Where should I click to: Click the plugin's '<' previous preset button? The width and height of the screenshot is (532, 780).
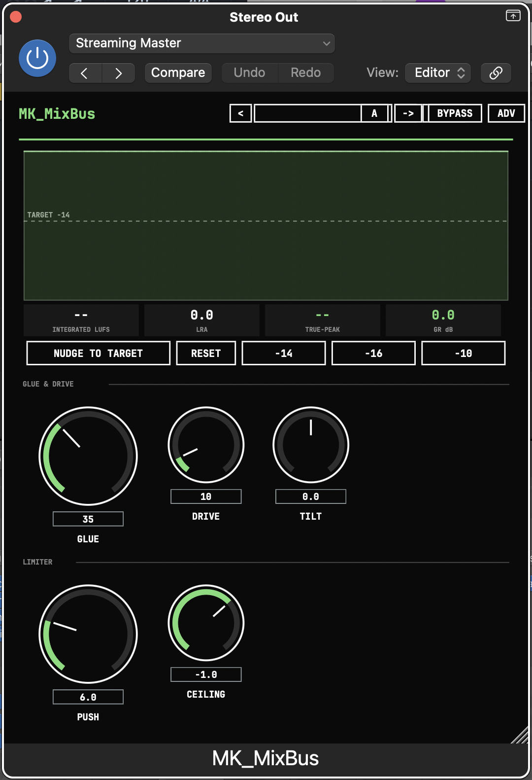point(241,113)
